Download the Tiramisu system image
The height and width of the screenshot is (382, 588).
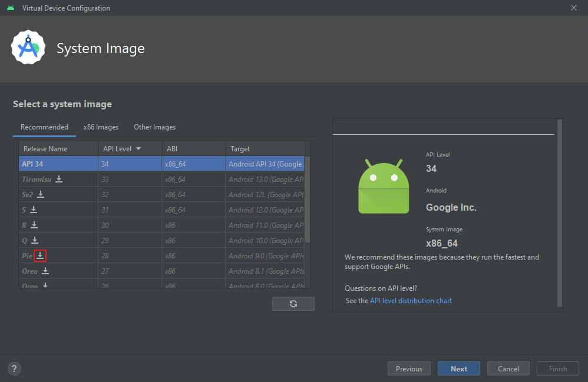point(59,179)
